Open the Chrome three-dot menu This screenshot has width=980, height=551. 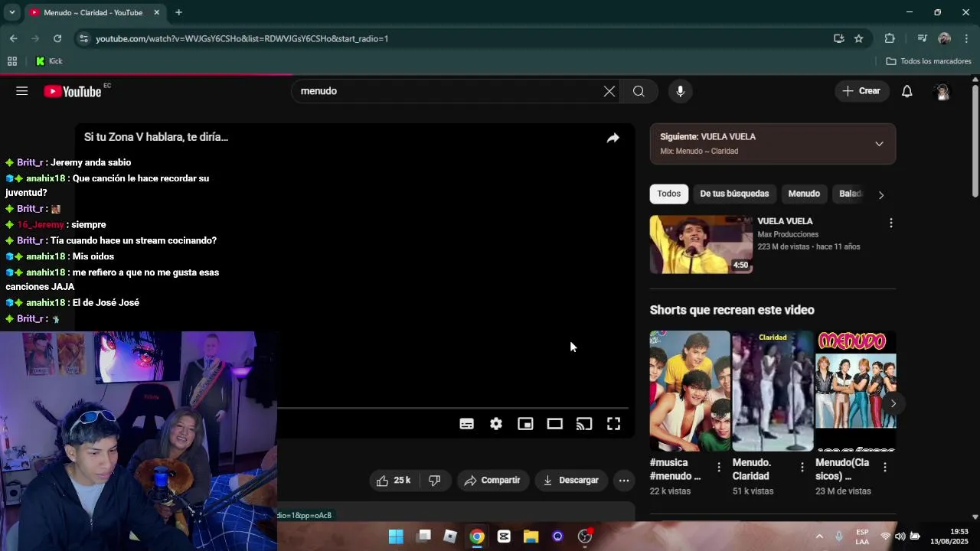click(x=967, y=38)
